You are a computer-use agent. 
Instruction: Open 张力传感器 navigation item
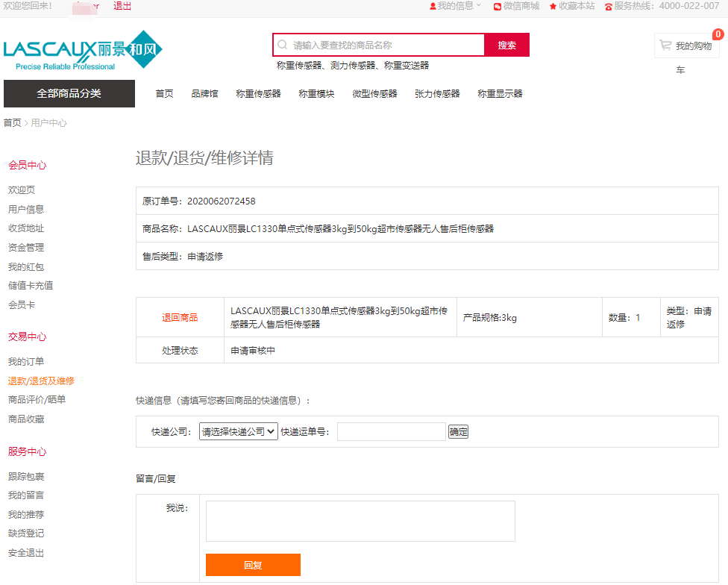[x=437, y=94]
